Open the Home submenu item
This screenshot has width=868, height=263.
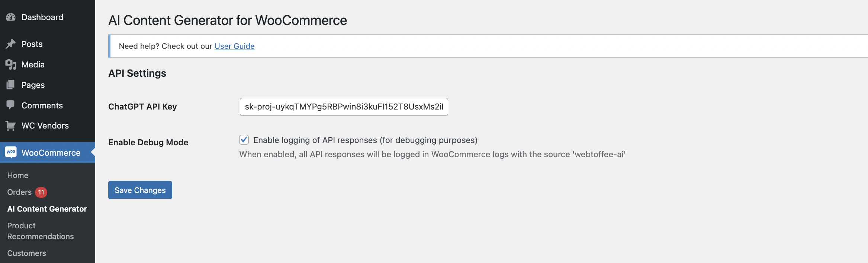pyautogui.click(x=18, y=175)
